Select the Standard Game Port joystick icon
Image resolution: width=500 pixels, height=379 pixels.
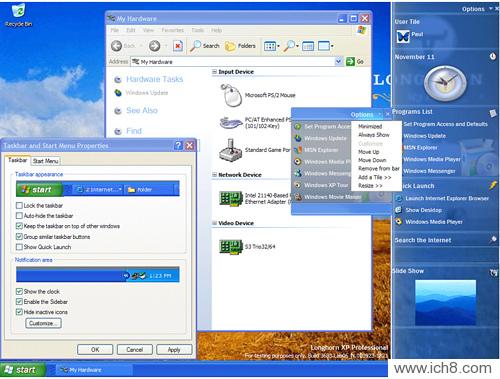(x=230, y=150)
